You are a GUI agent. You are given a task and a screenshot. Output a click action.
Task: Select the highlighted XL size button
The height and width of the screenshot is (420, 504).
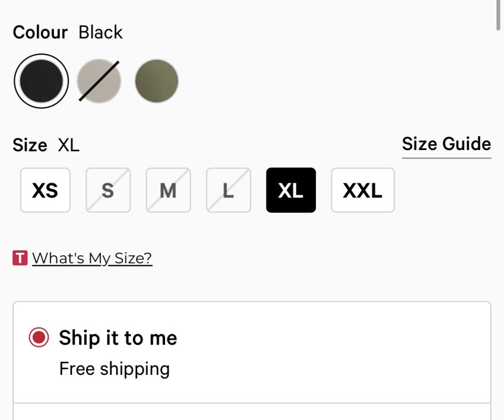(291, 190)
